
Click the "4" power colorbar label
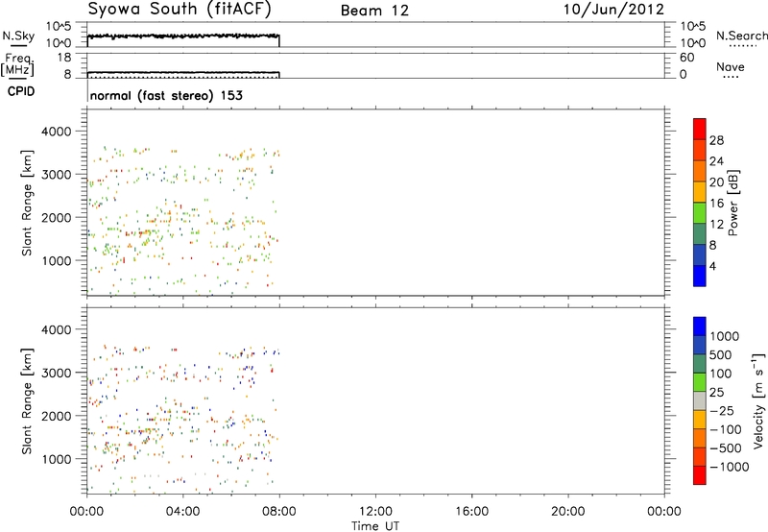tap(713, 266)
